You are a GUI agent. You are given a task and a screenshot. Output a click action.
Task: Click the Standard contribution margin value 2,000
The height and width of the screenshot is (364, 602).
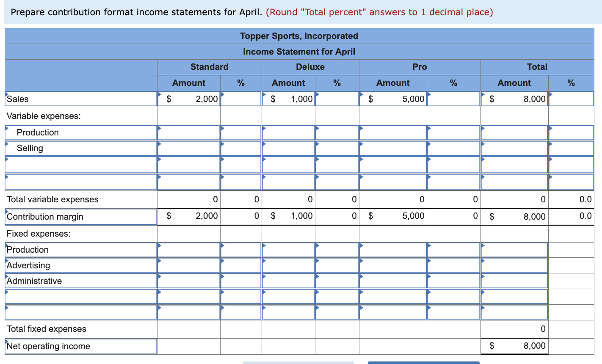click(x=207, y=216)
